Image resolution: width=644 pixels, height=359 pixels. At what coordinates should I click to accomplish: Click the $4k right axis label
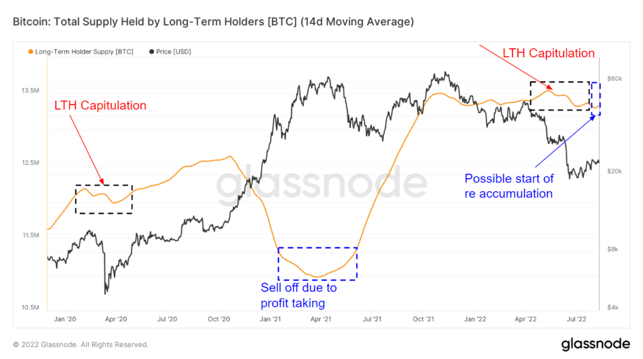point(613,307)
